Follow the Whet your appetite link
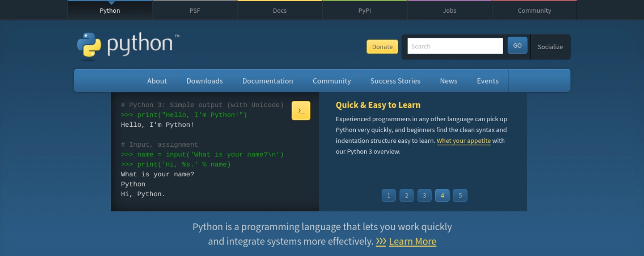Viewport: 644px width, 256px height. click(x=464, y=141)
